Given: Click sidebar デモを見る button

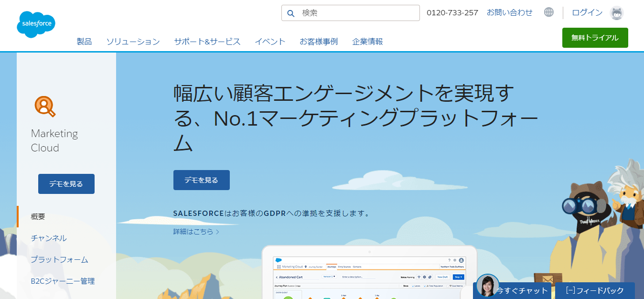Looking at the screenshot, I should click(66, 184).
